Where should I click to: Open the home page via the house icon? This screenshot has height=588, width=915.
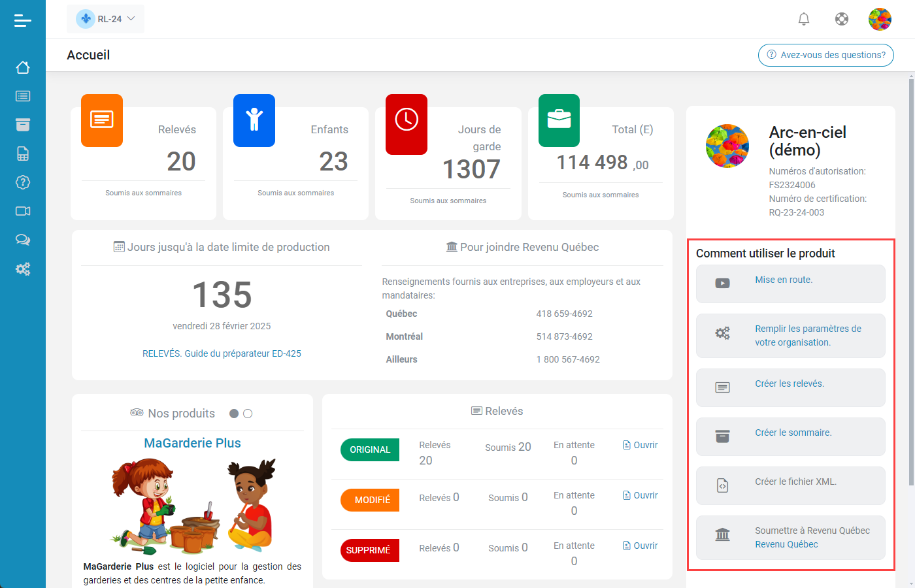(x=23, y=67)
